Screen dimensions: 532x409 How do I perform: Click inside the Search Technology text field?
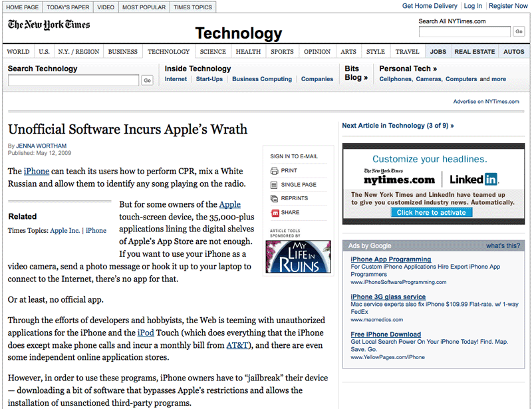[x=73, y=80]
